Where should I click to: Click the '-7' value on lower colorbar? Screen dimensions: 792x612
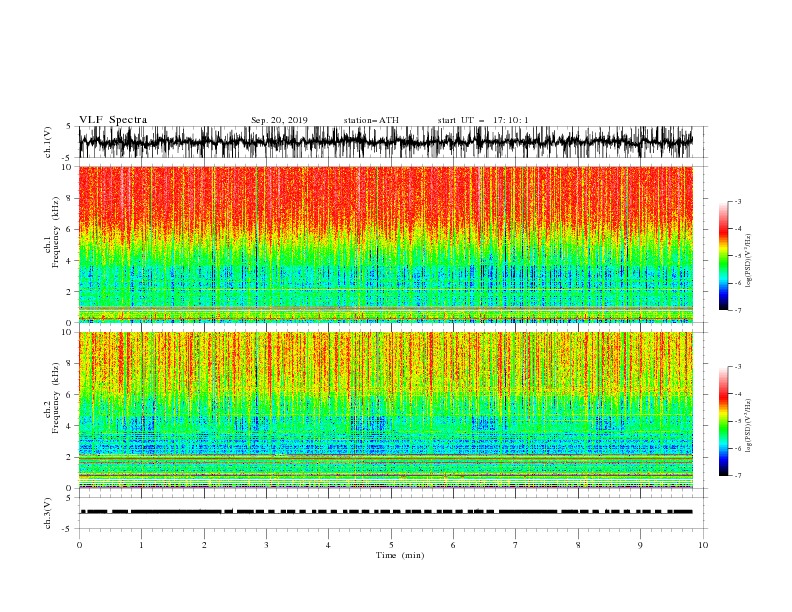(738, 475)
